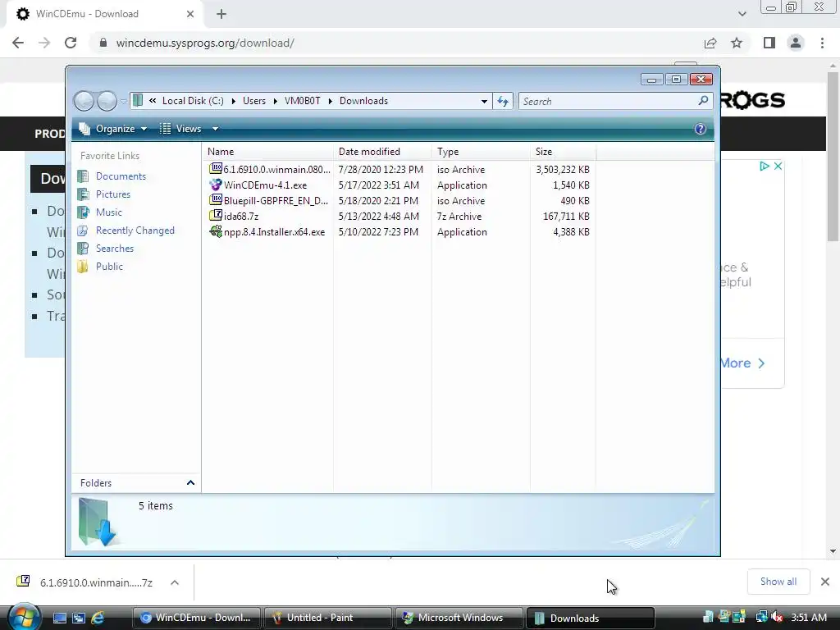The height and width of the screenshot is (630, 840).
Task: Open the recent pages dropdown arrow in Explorer
Action: point(124,101)
